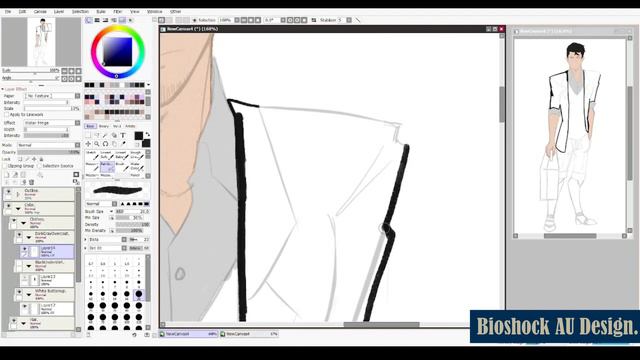Open the Layer menu

tap(59, 12)
